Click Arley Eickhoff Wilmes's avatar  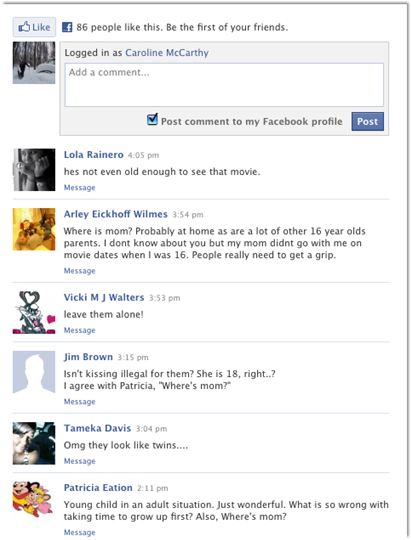pyautogui.click(x=34, y=229)
